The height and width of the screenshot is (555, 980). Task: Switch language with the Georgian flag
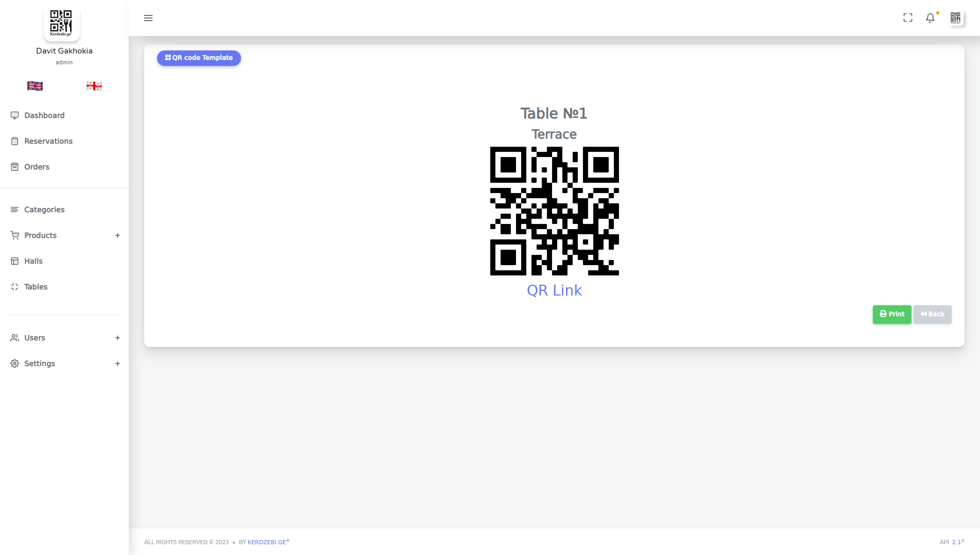coord(94,86)
